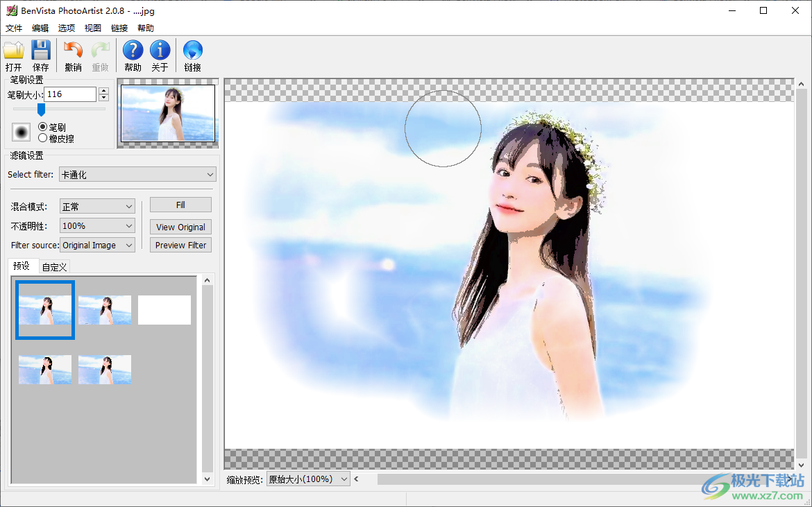The height and width of the screenshot is (507, 812).
Task: Select the 橡皮擦 eraser radio option
Action: pyautogui.click(x=43, y=138)
